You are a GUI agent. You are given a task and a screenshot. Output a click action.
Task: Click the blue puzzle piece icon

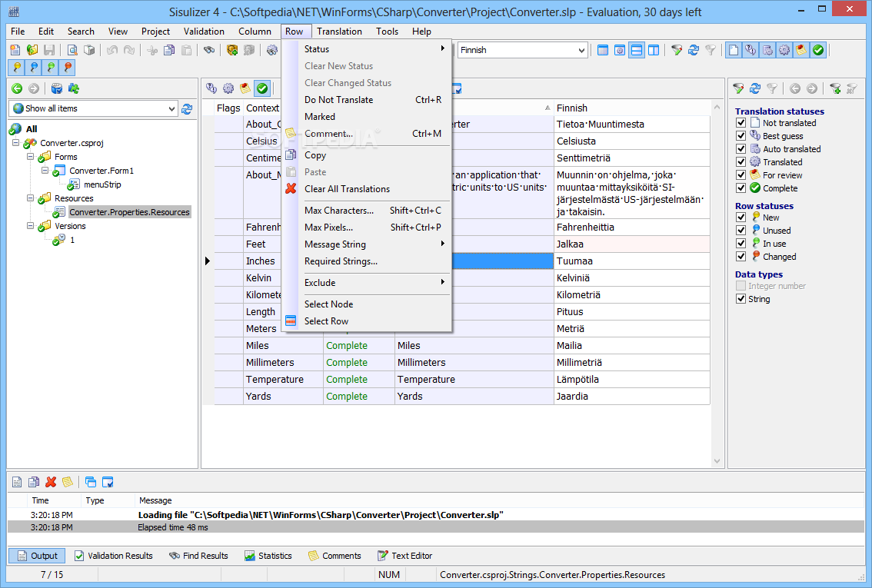click(x=73, y=88)
